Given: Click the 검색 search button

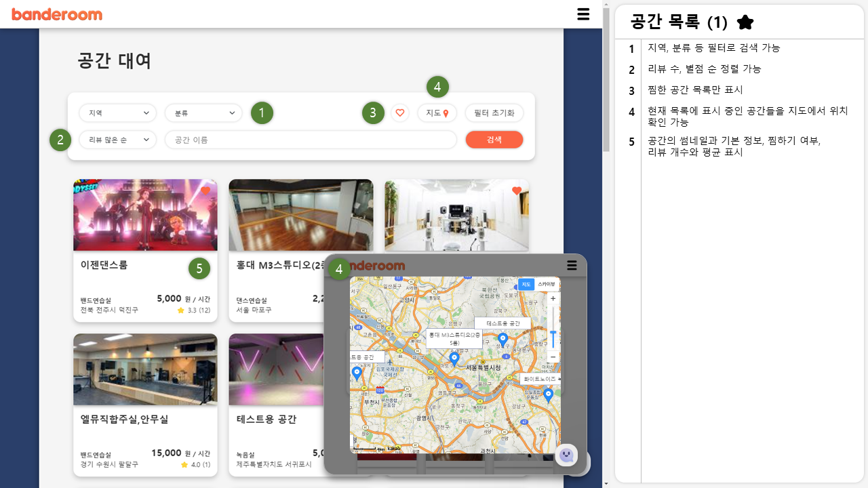Looking at the screenshot, I should coord(494,139).
